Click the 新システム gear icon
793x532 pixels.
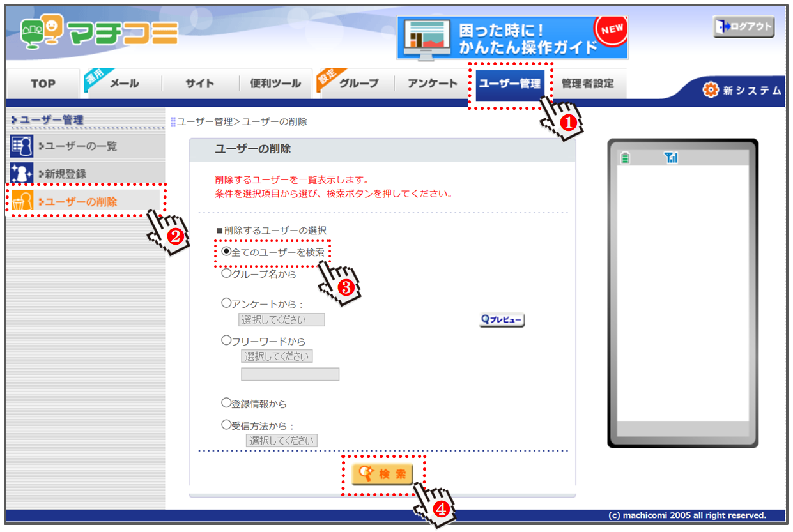(x=711, y=90)
